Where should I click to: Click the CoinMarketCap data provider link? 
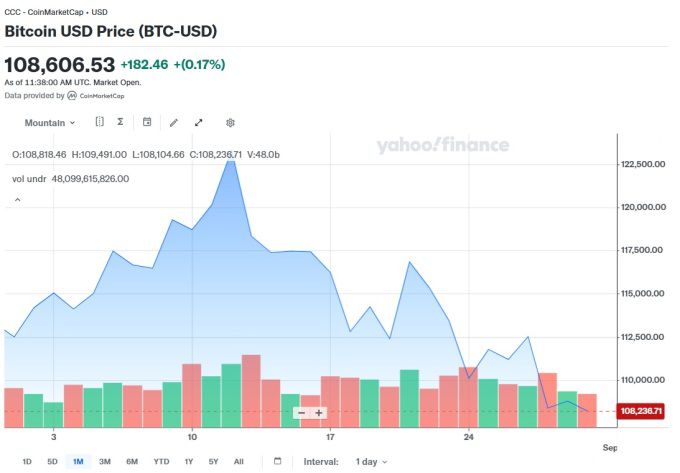click(98, 96)
